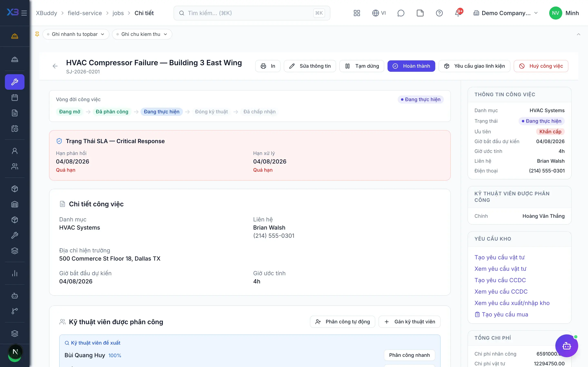Open Tạo yêu cầu vật tư link
This screenshot has height=367, width=588.
coord(499,257)
